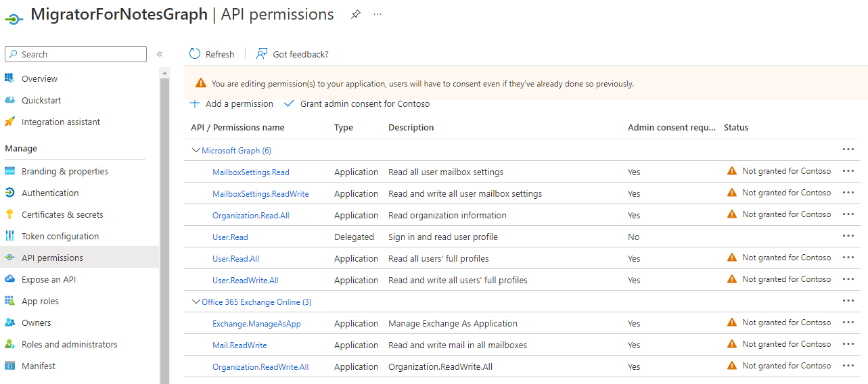Open the Exchange.ManageAsApp permission link
Viewport: 868px width, 384px height.
tap(256, 323)
